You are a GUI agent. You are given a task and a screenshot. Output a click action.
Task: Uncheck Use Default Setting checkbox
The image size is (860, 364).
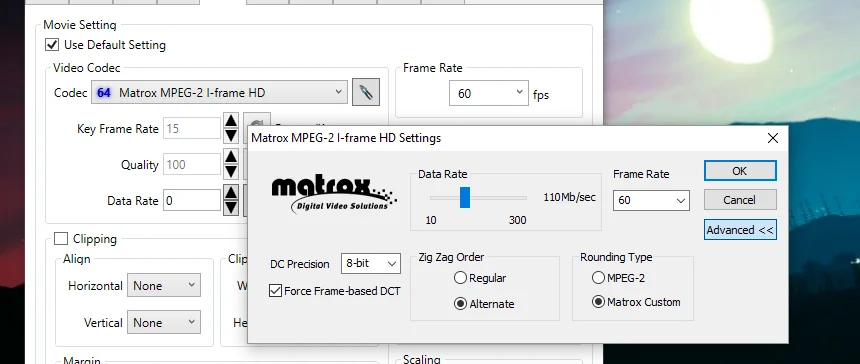pos(52,44)
